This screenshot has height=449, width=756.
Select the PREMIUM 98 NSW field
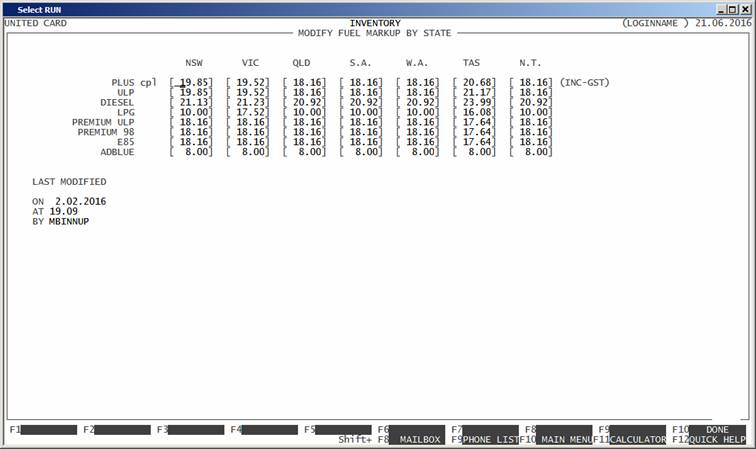pos(191,132)
